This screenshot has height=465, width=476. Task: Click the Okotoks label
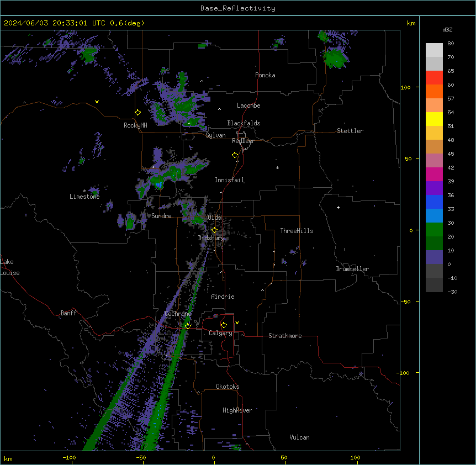pos(228,387)
